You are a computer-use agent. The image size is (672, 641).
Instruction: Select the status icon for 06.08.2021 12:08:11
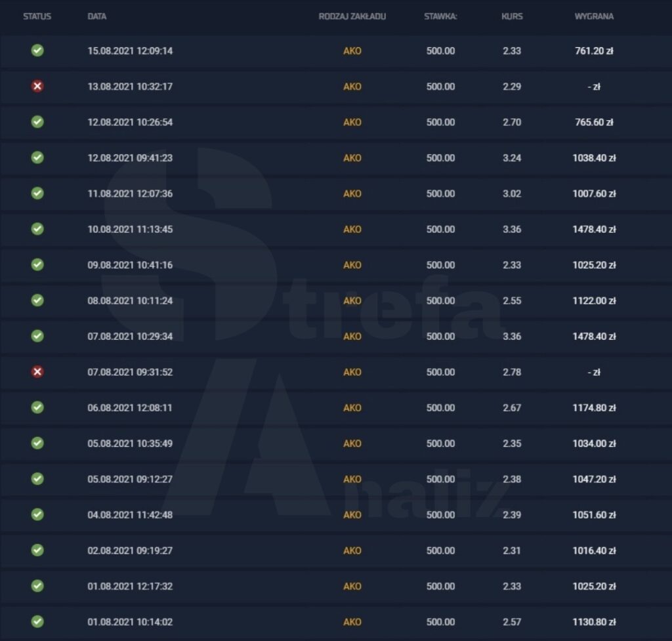point(37,407)
